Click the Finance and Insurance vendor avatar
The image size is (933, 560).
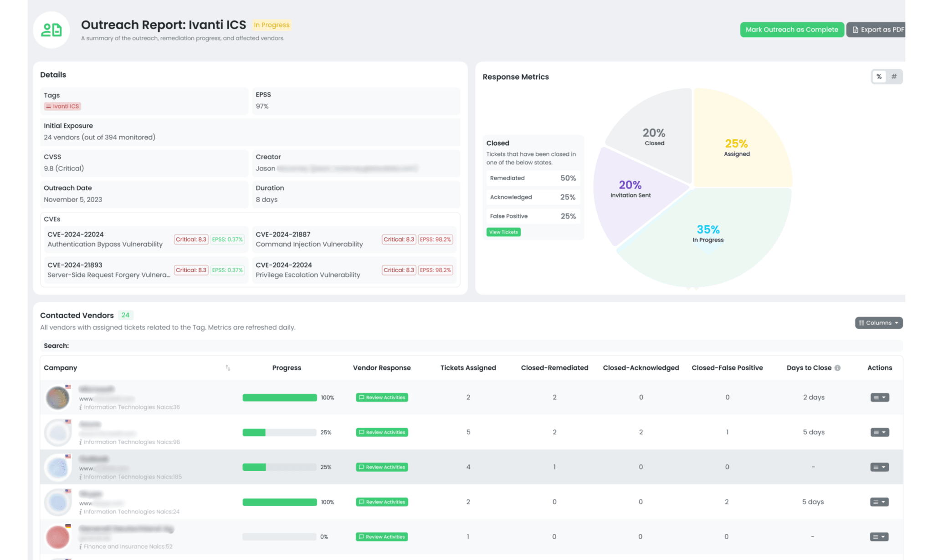pos(58,537)
